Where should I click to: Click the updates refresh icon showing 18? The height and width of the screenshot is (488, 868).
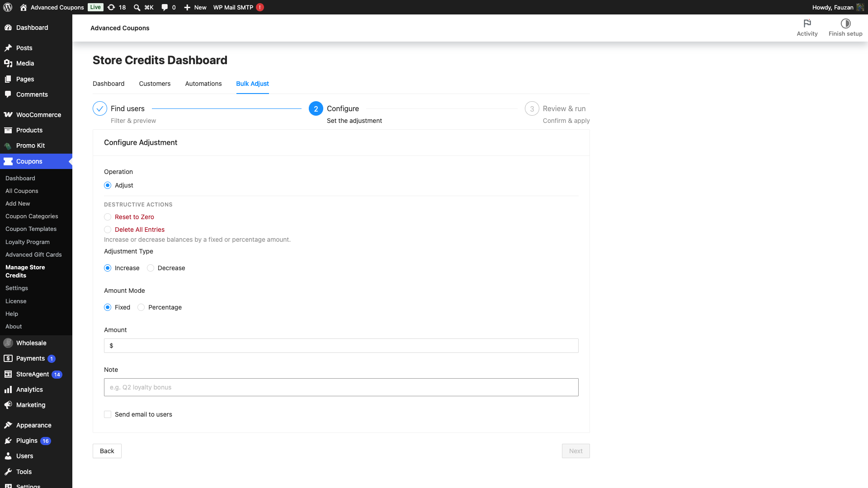point(111,7)
